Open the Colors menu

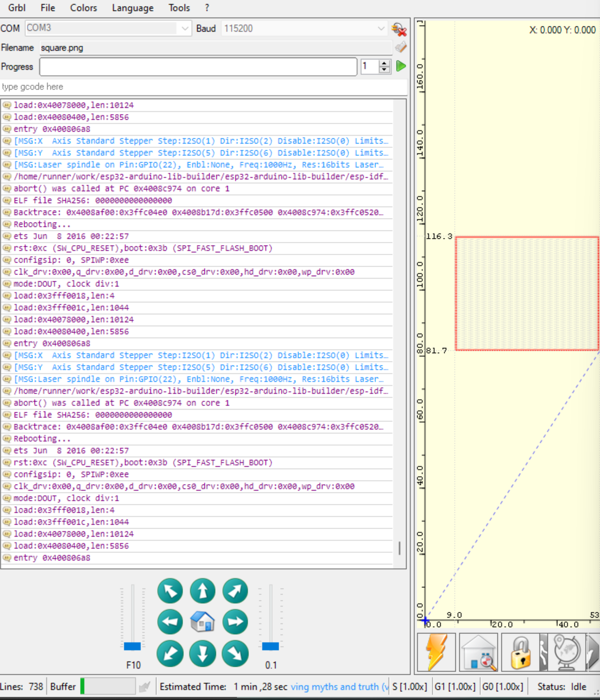click(83, 8)
